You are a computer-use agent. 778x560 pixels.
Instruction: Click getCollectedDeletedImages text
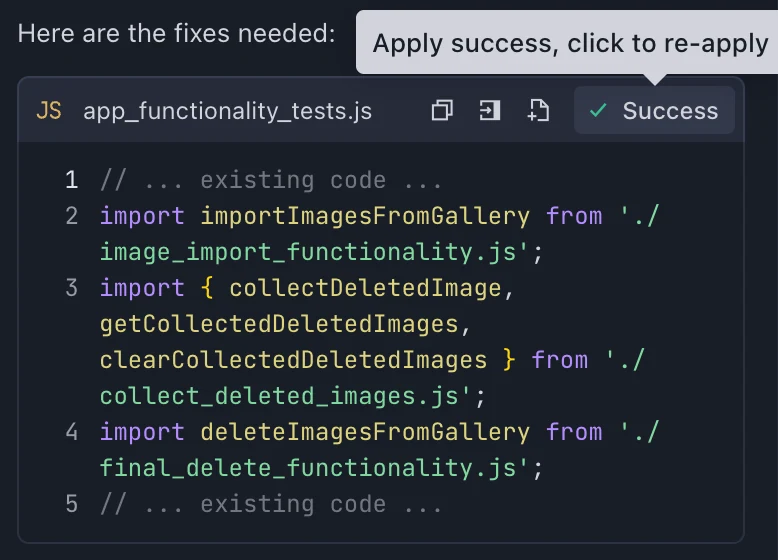tap(279, 324)
